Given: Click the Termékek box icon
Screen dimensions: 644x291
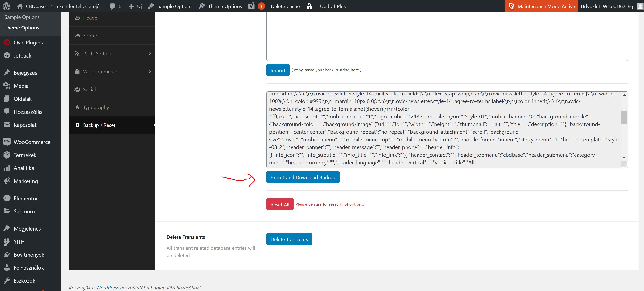Looking at the screenshot, I should point(7,155).
